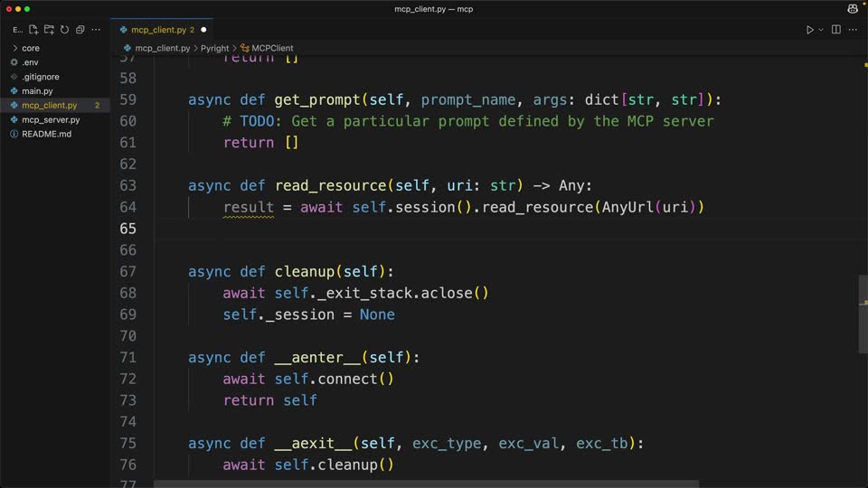
Task: Split the editor to the right
Action: tap(835, 29)
